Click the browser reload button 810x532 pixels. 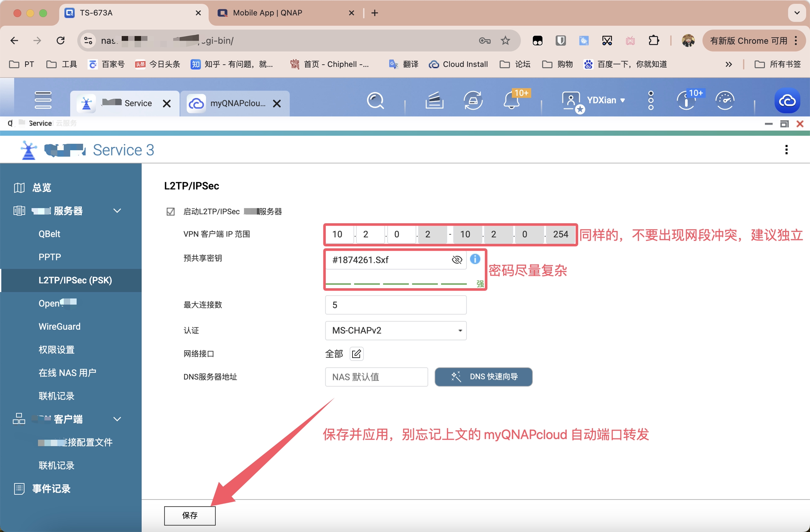pyautogui.click(x=61, y=41)
